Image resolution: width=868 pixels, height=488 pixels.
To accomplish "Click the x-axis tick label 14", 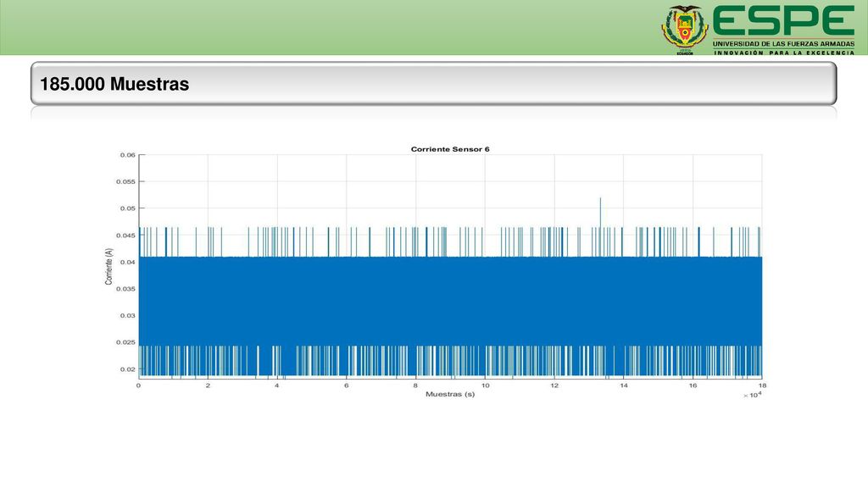I will (624, 385).
